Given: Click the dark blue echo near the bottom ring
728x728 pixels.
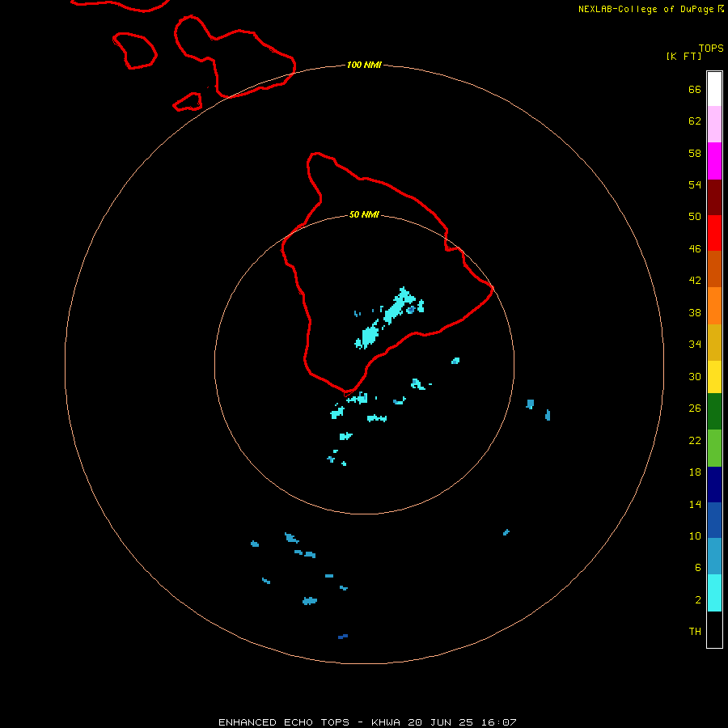Looking at the screenshot, I should pyautogui.click(x=343, y=636).
